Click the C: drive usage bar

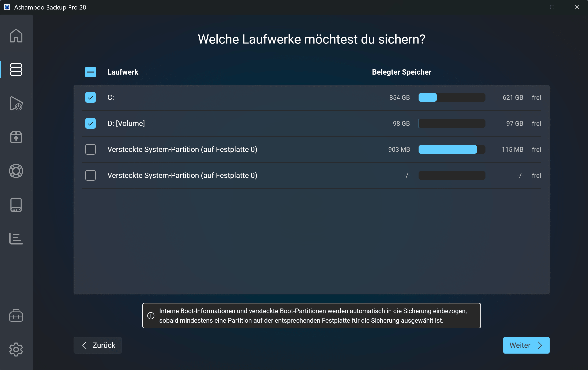tap(452, 97)
